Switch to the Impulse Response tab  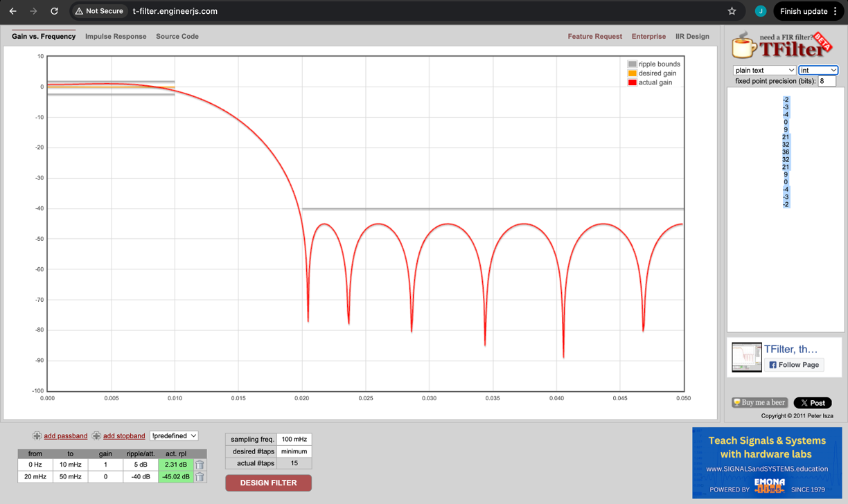click(x=116, y=36)
